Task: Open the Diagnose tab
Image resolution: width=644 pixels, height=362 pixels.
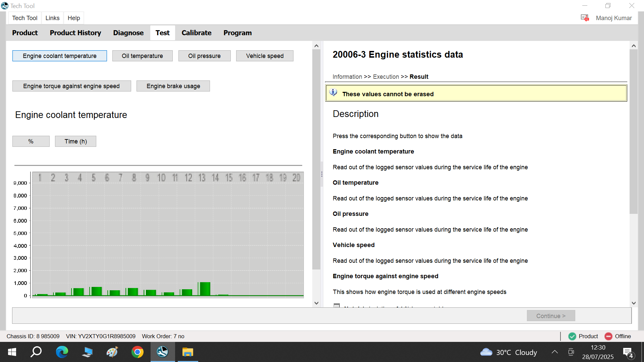Action: click(x=128, y=33)
